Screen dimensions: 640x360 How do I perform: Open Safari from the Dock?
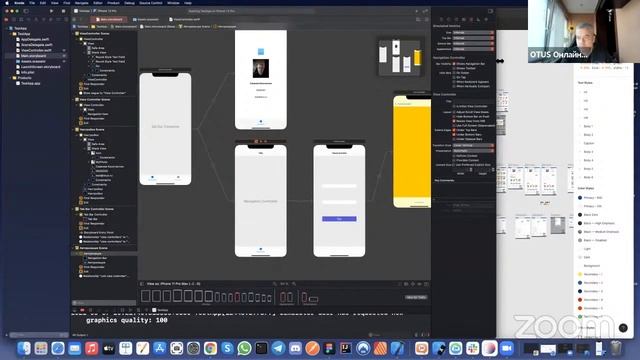coord(58,348)
